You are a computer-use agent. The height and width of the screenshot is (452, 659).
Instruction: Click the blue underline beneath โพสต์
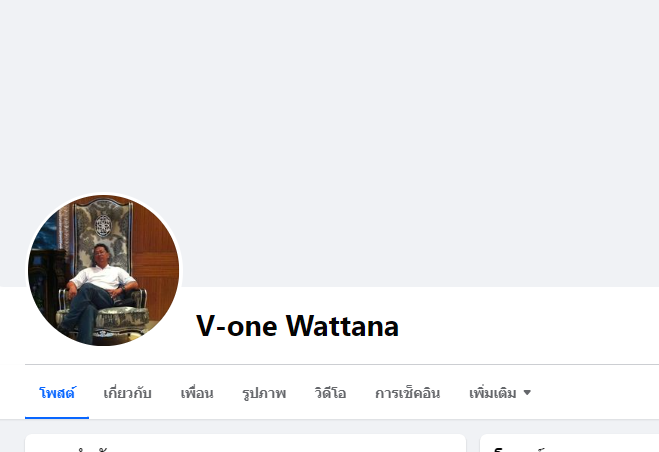57,418
